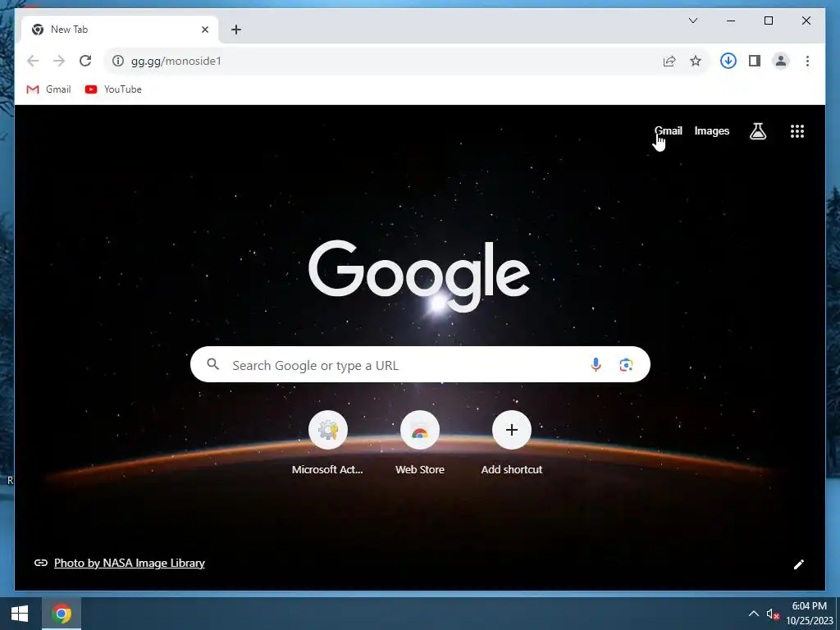Open Gmail bookmark in bookmarks bar

tap(48, 89)
